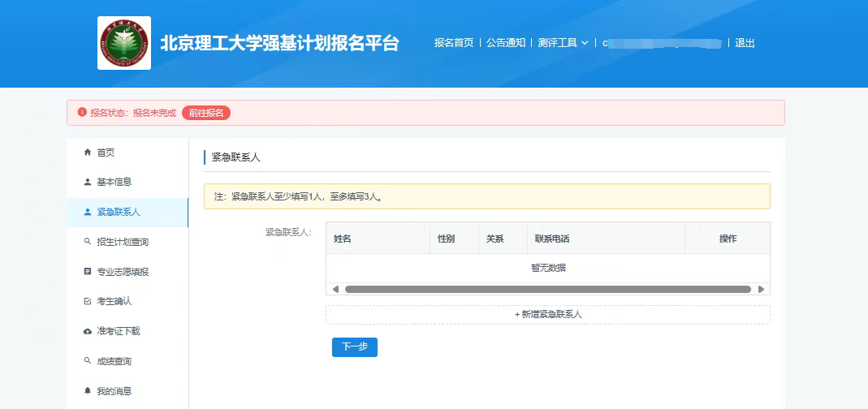Click the search icon beside 成绩查询

click(x=88, y=361)
